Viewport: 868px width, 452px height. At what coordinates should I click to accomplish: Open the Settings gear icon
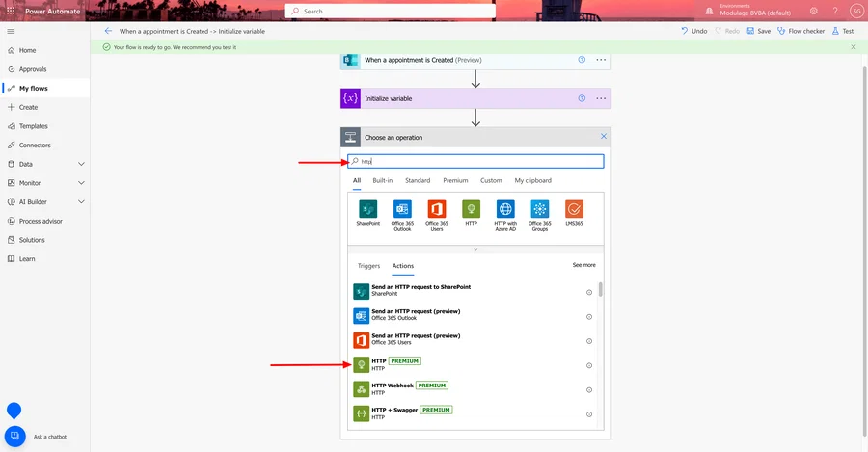pyautogui.click(x=813, y=11)
